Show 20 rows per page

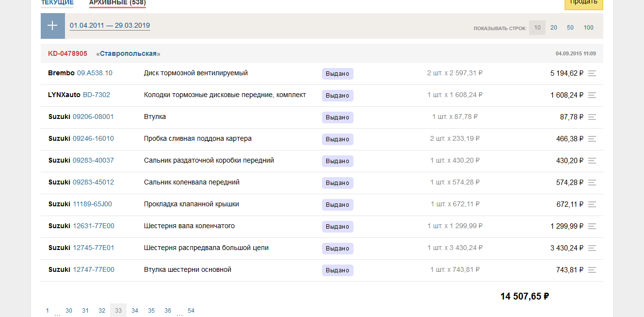[554, 28]
